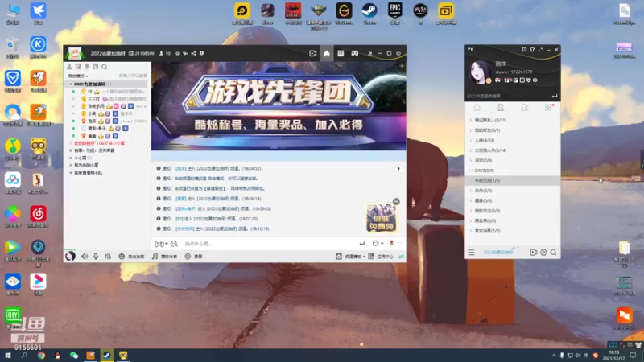Open the promo card thumbnail in the chat
This screenshot has width=644, height=362.
pyautogui.click(x=381, y=218)
